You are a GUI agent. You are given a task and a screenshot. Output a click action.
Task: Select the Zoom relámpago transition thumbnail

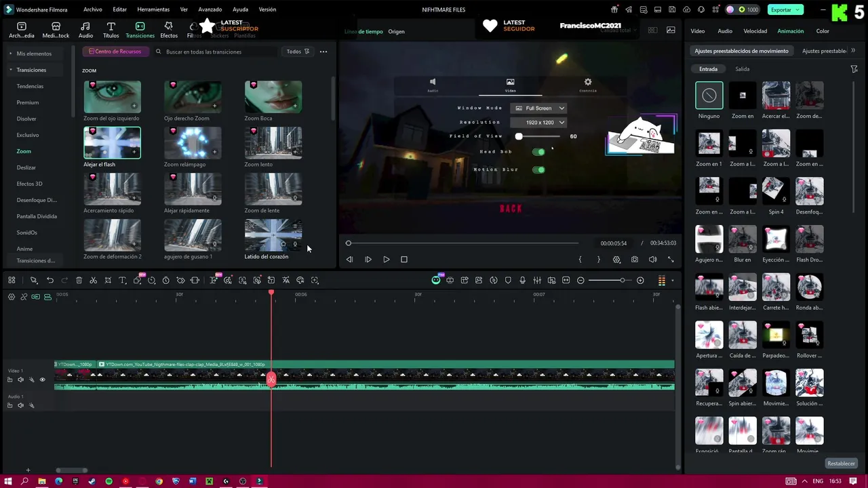(193, 143)
